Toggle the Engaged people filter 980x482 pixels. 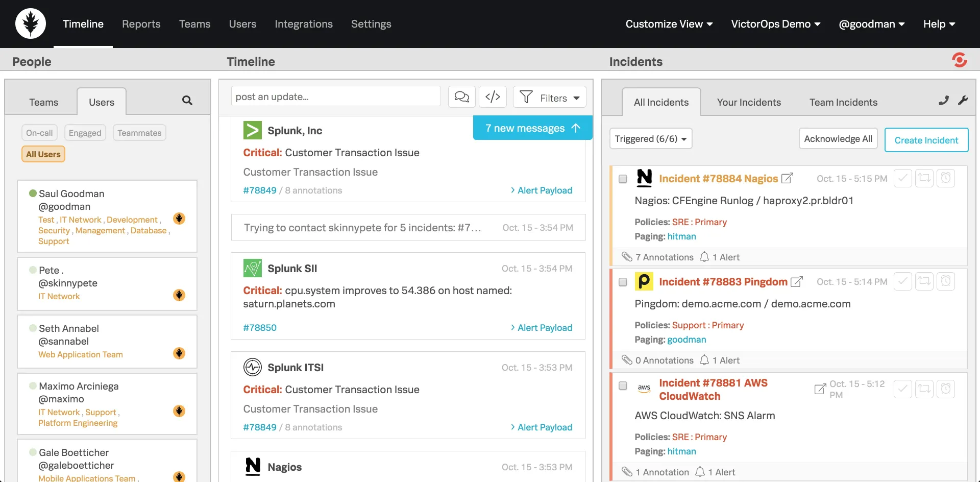coord(85,133)
